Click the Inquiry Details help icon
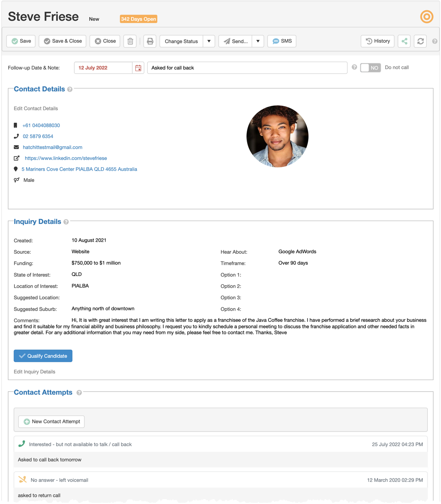Image resolution: width=441 pixels, height=504 pixels. [66, 222]
